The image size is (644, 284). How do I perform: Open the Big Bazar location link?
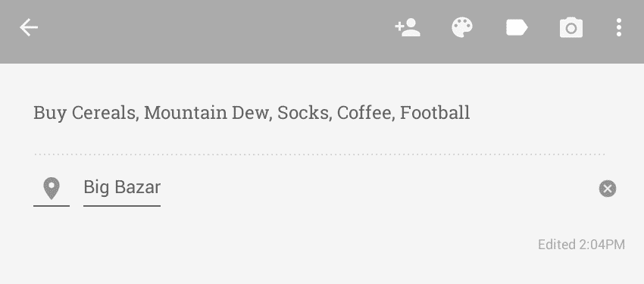tap(122, 188)
